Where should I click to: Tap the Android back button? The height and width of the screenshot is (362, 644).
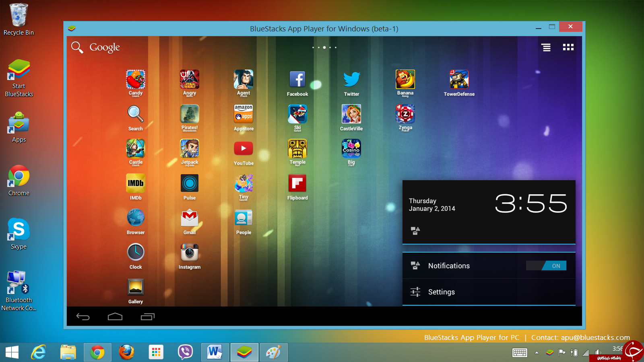pos(83,317)
